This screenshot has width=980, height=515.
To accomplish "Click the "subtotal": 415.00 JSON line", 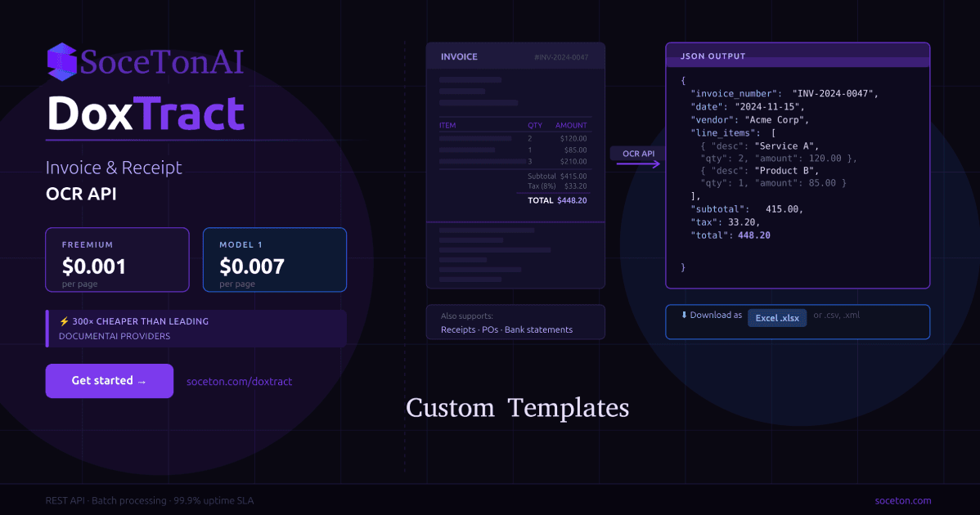I will 747,209.
